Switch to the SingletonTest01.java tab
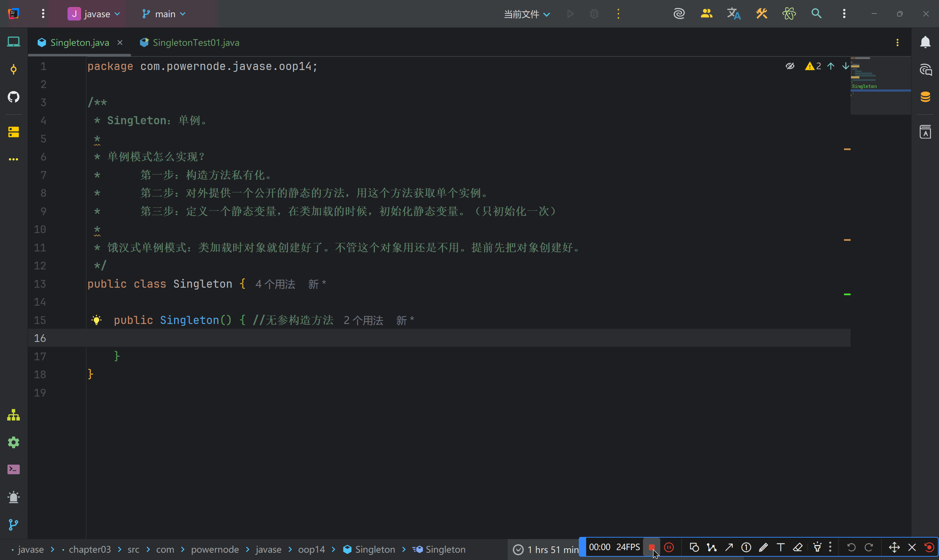The image size is (939, 560). click(195, 43)
